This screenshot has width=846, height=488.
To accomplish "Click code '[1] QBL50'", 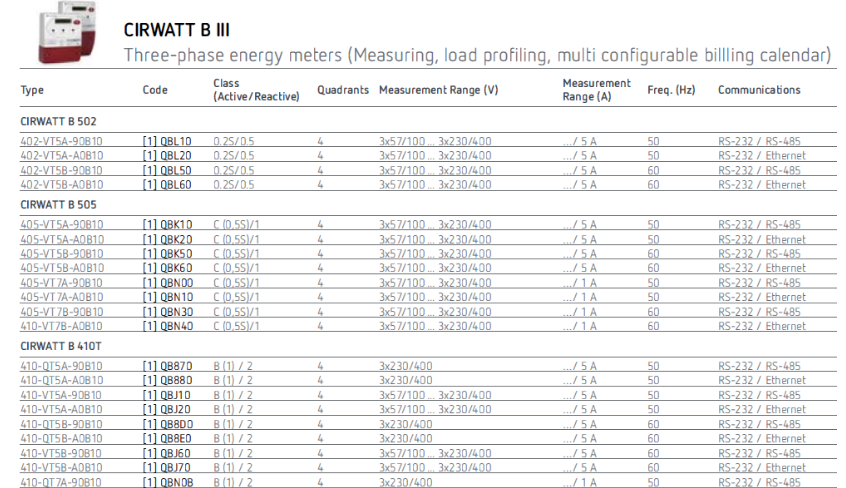I will 167,171.
